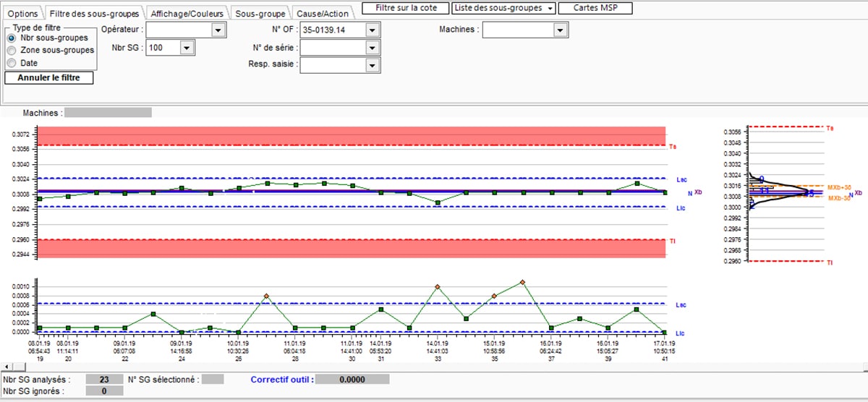
Task: Click the horizontal scrollbar left arrow
Action: (x=7, y=367)
